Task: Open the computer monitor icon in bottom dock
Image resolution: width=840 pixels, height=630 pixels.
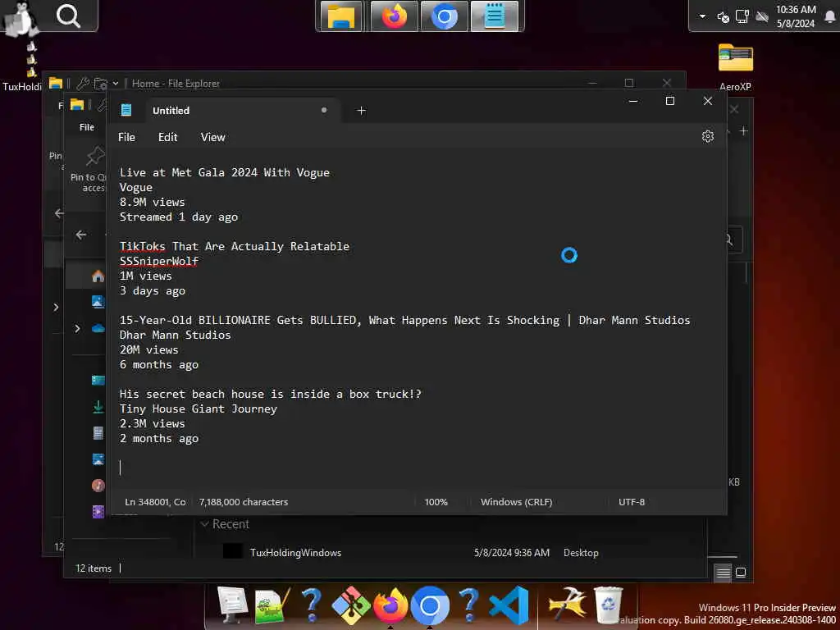Action: point(232,605)
